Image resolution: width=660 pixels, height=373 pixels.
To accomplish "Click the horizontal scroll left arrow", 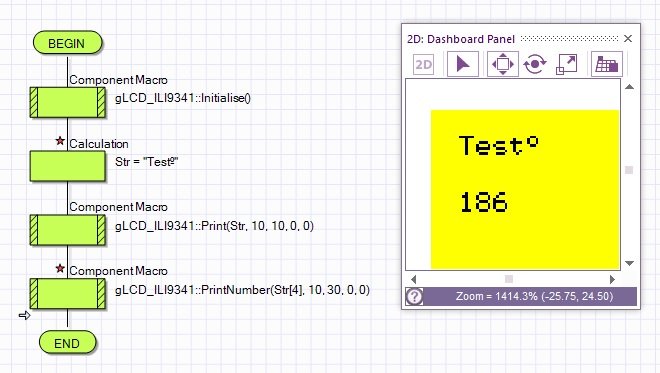I will point(413,279).
